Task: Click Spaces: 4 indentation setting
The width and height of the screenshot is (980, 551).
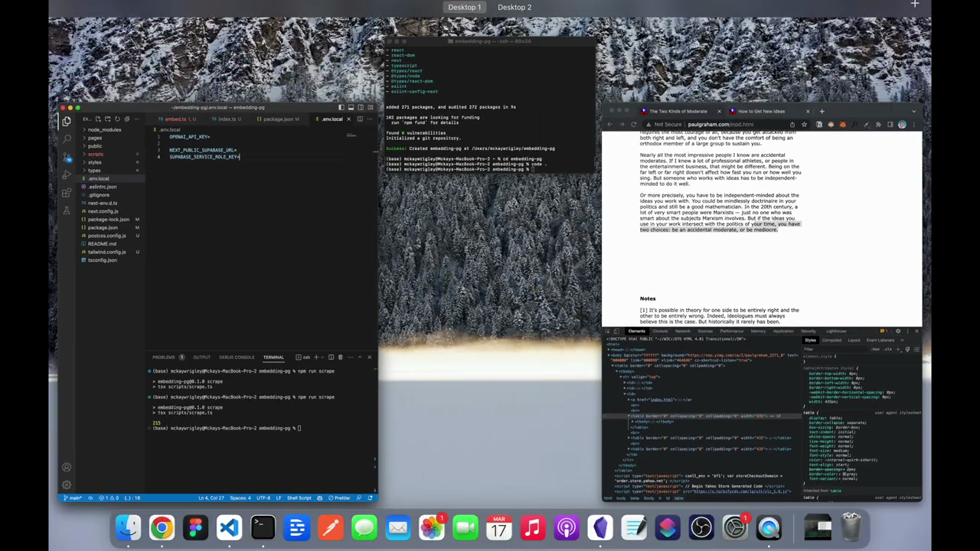Action: coord(240,497)
